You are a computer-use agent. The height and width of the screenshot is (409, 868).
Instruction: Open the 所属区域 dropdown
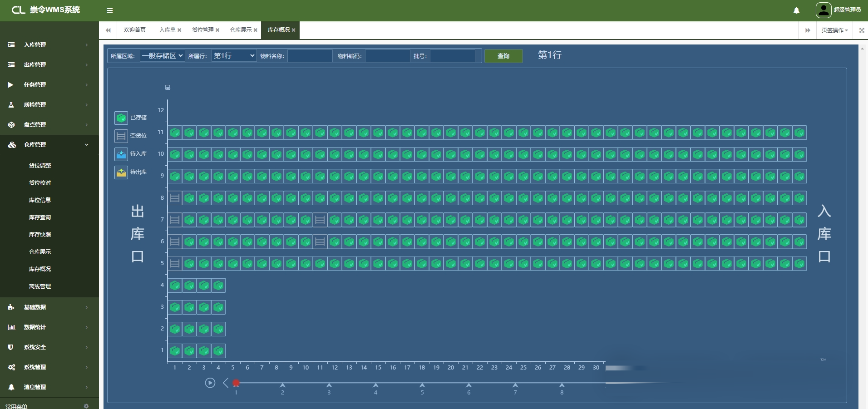[162, 56]
